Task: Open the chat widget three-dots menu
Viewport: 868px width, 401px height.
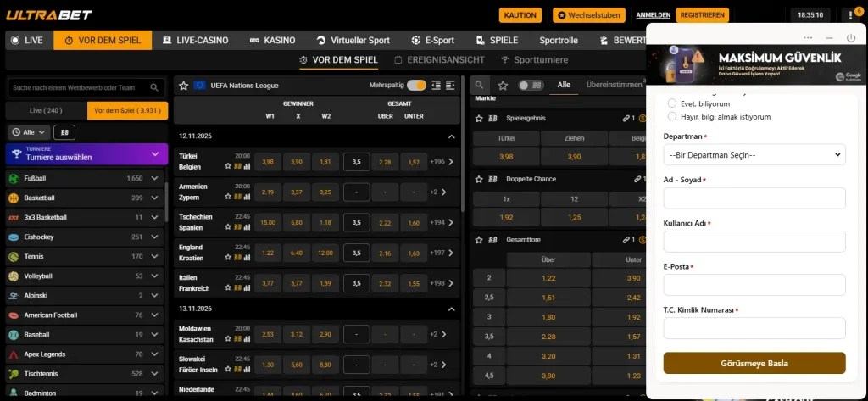Action: coord(808,37)
